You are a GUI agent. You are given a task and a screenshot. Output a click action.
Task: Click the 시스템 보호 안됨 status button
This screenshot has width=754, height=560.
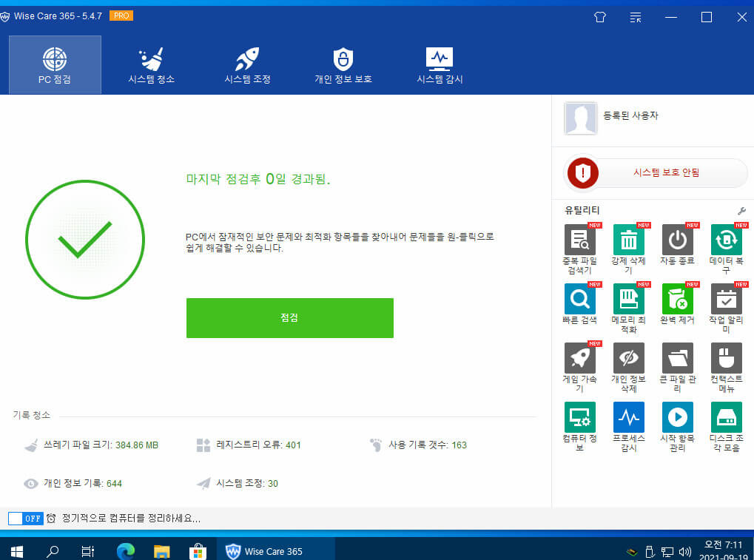click(x=665, y=172)
